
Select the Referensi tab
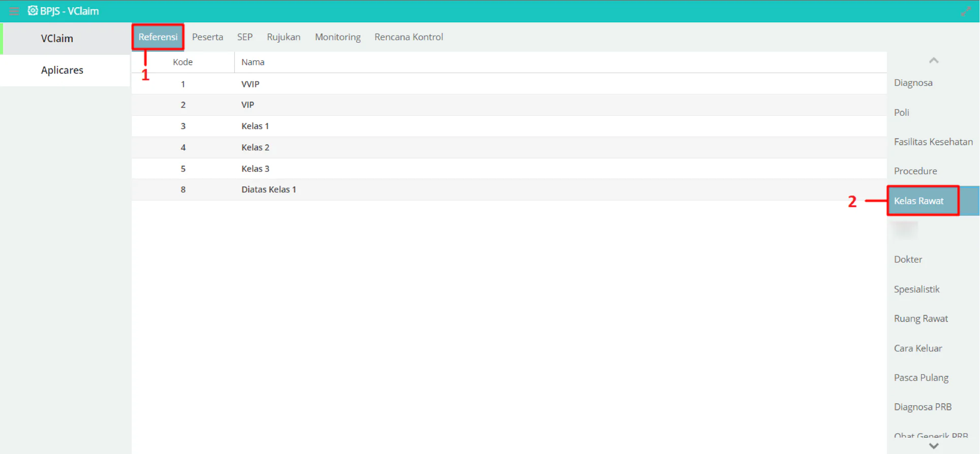click(158, 37)
